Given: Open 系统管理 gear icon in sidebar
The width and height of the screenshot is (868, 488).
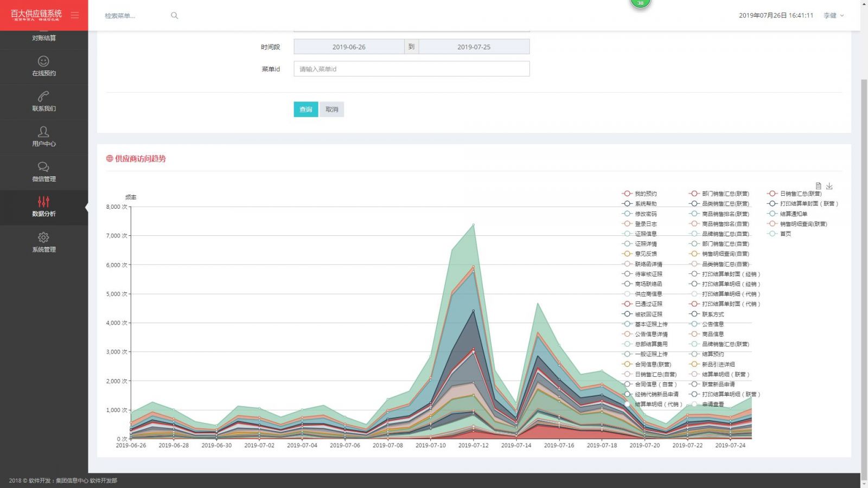Looking at the screenshot, I should pos(43,237).
